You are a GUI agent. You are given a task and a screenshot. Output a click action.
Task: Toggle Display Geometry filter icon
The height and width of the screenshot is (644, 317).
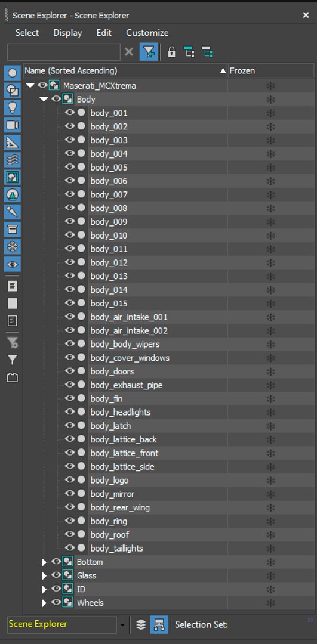13,73
